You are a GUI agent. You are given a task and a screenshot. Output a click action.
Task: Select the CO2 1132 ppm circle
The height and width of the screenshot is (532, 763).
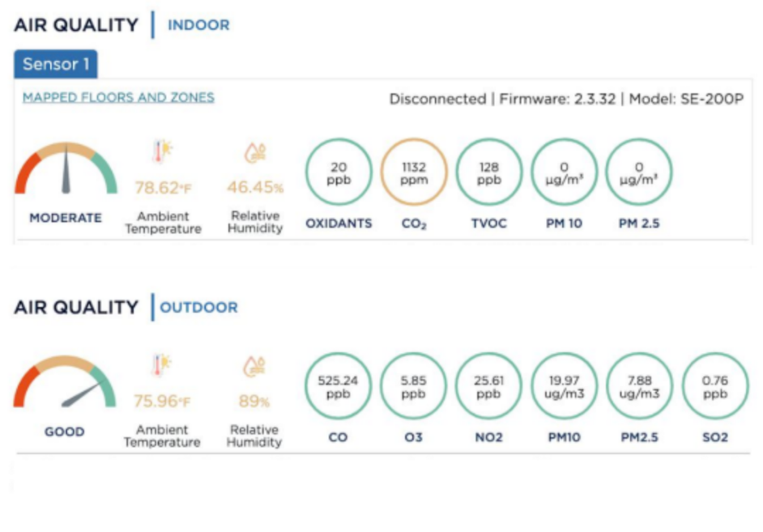coord(414,172)
